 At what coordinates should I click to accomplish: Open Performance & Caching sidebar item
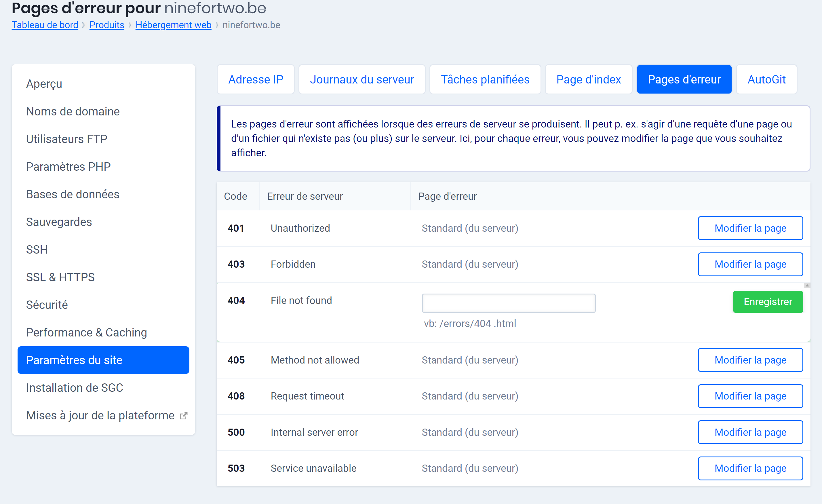coord(86,332)
